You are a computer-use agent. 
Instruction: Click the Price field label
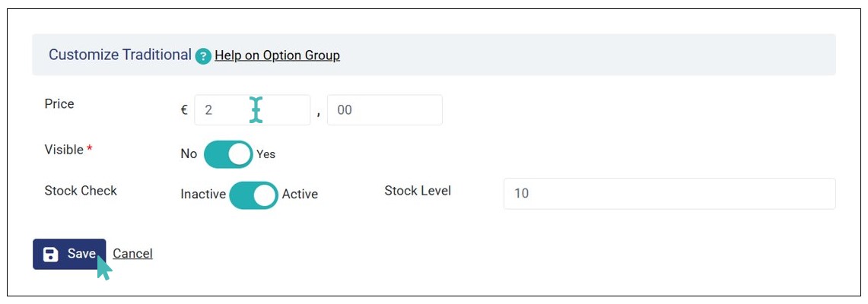tap(59, 104)
